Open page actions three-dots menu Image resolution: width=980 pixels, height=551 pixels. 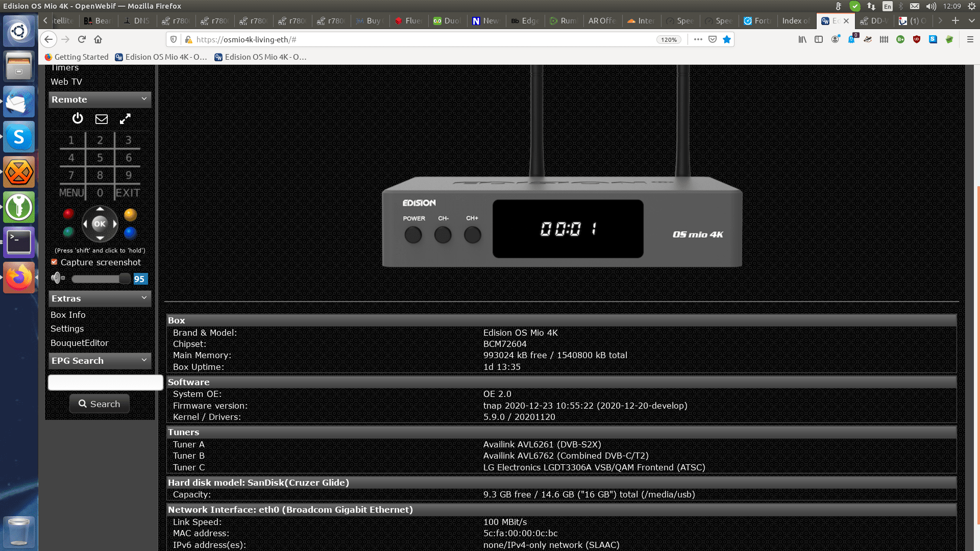[698, 39]
